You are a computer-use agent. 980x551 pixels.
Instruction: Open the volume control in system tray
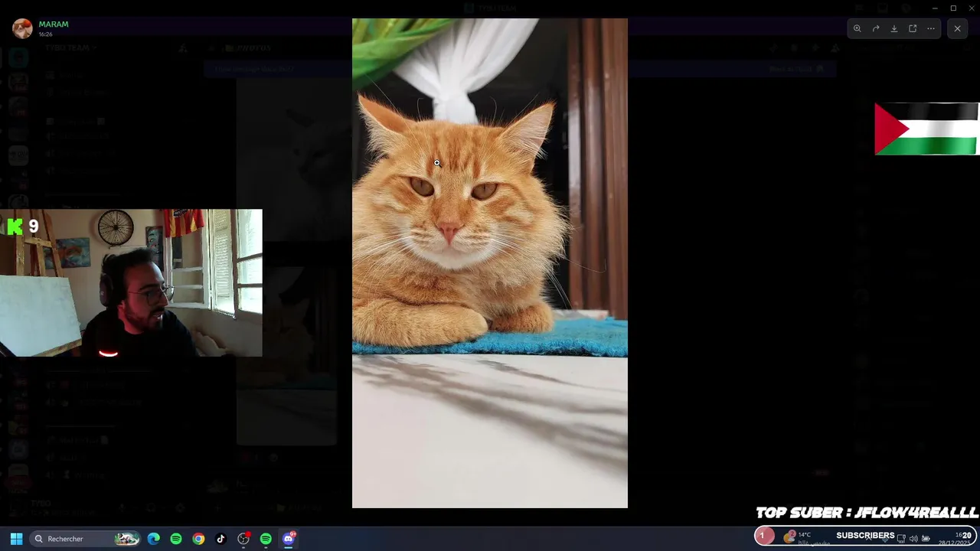coord(913,538)
